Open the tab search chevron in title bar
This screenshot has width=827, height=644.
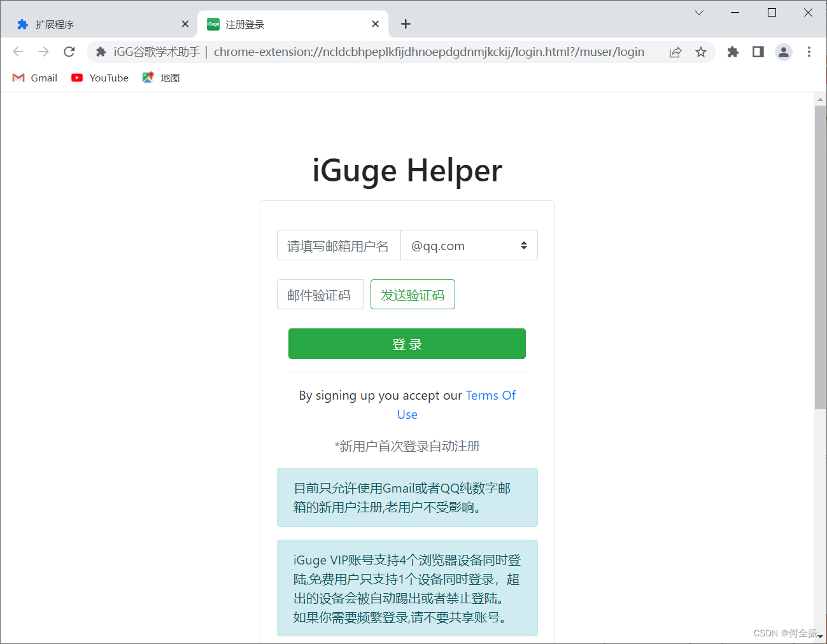pyautogui.click(x=699, y=13)
